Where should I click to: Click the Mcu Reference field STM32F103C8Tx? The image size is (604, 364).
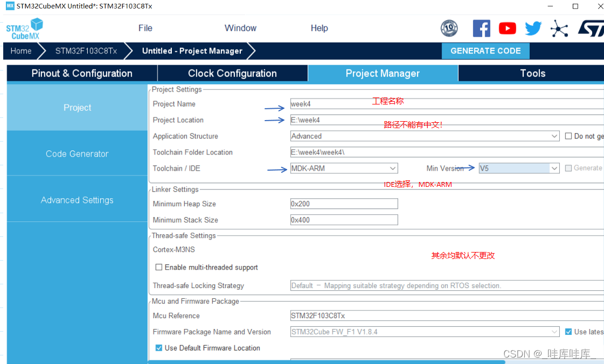[x=447, y=316]
